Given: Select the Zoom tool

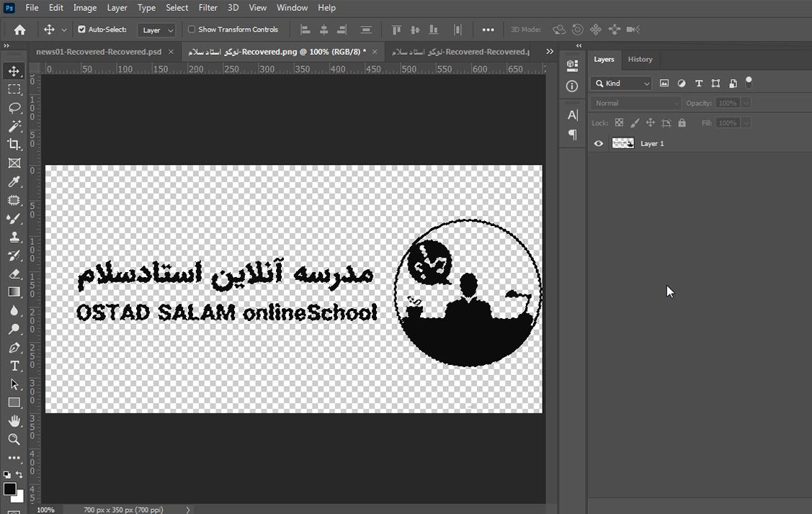Looking at the screenshot, I should point(14,439).
